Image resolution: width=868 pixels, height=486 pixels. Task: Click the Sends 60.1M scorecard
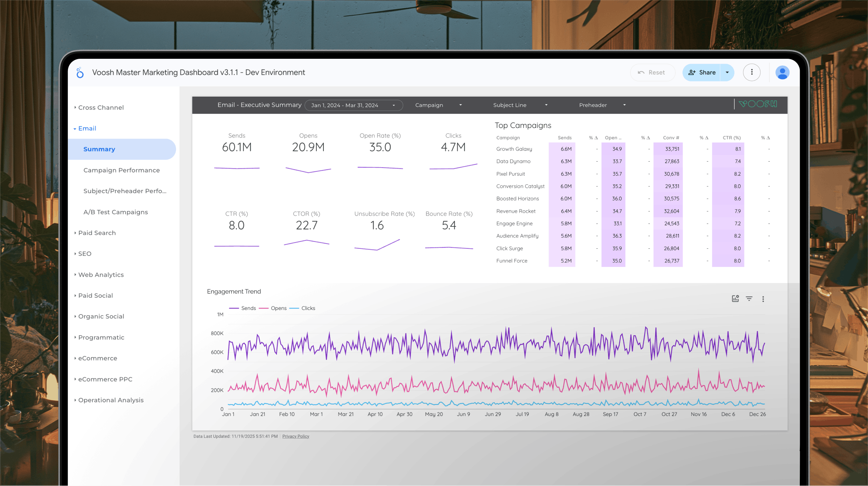[x=237, y=152]
